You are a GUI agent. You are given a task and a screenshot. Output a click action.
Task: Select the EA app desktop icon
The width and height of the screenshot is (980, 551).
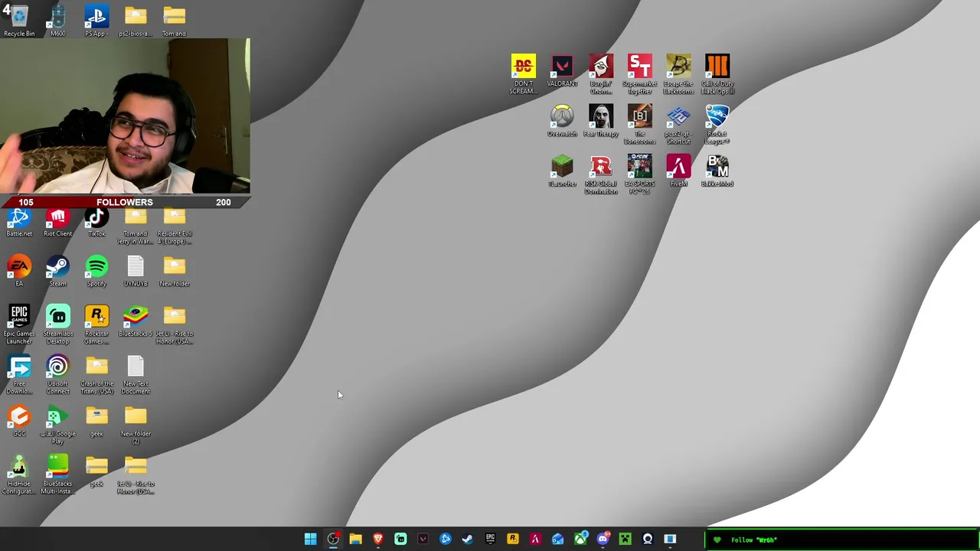[x=19, y=271]
